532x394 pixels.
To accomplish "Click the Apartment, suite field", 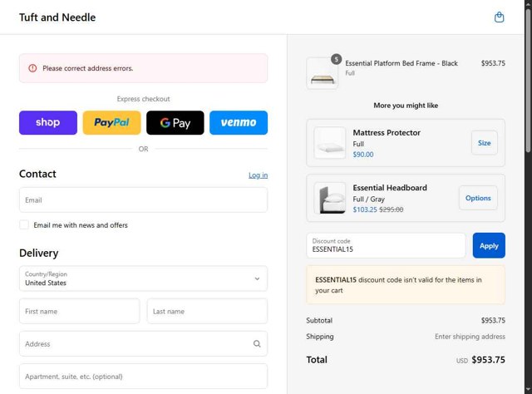I will pyautogui.click(x=143, y=377).
